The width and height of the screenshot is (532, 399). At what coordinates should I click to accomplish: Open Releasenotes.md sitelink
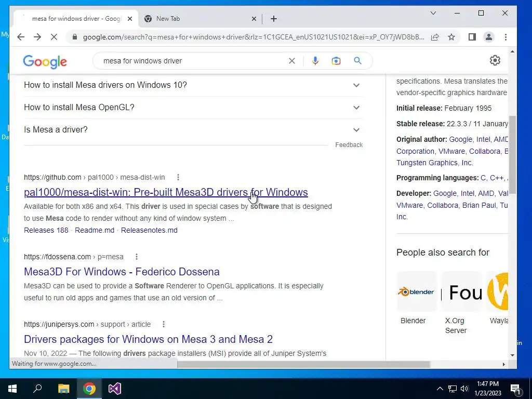pos(149,230)
